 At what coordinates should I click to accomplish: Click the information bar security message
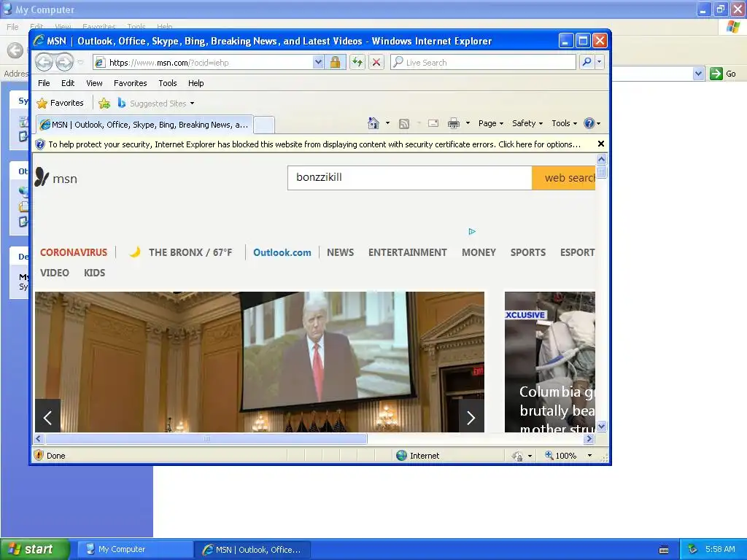(314, 144)
